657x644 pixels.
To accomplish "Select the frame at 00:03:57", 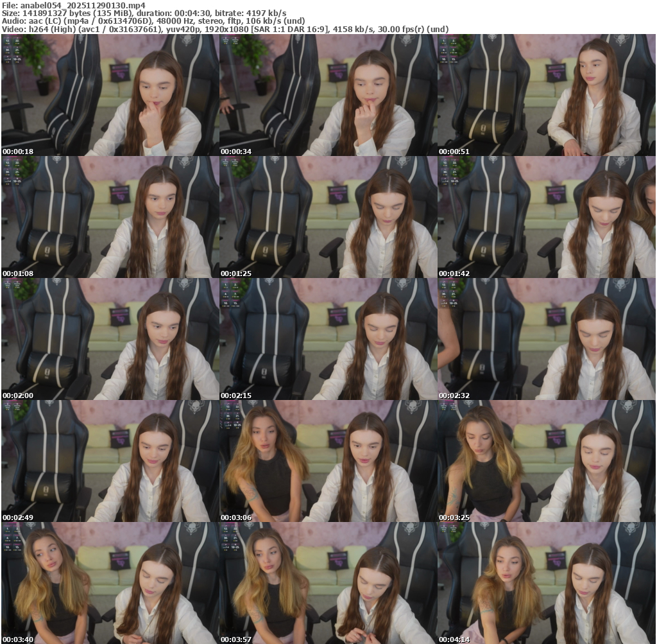I will [x=328, y=583].
